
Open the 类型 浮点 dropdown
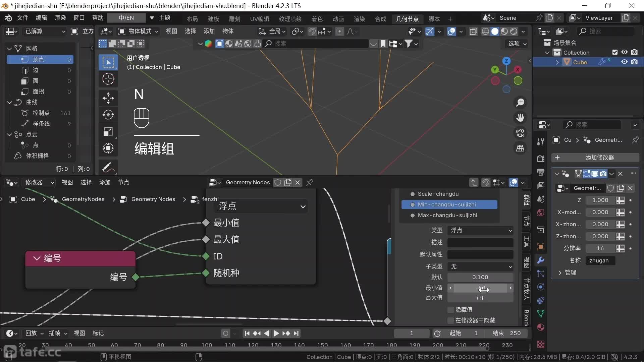[x=480, y=230]
